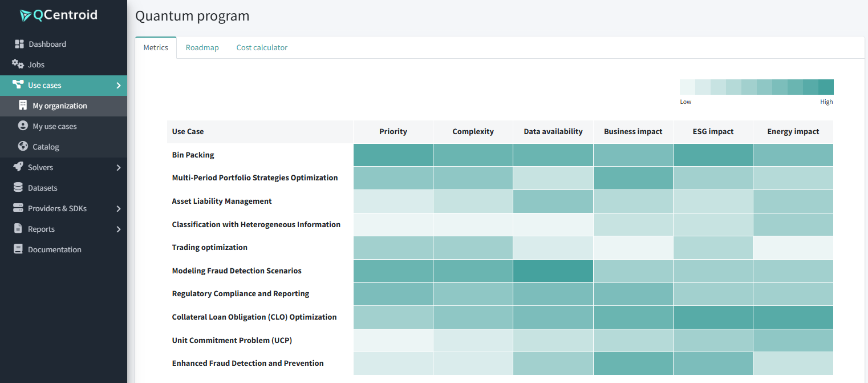
Task: Click Unit Commitment Problem (UCP) label
Action: (x=232, y=340)
